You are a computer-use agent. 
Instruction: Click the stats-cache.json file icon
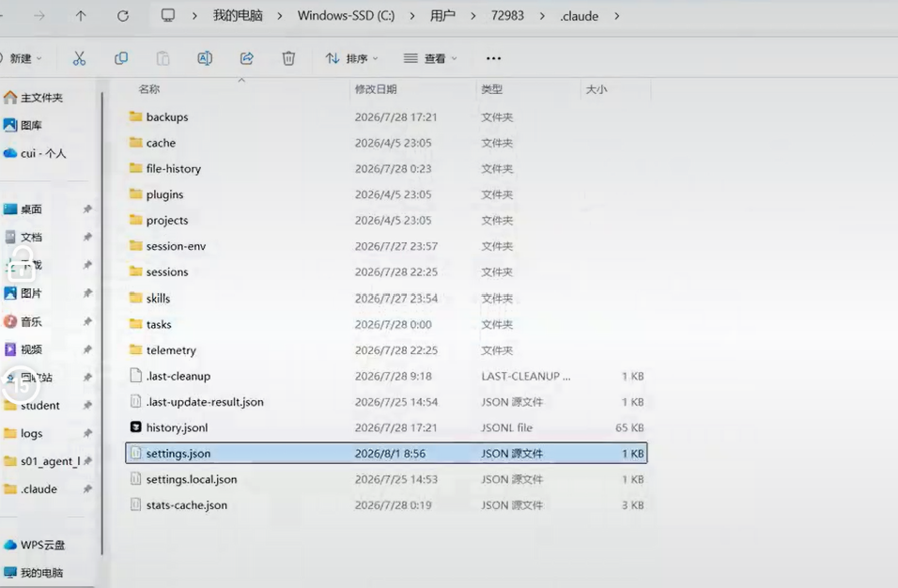point(135,504)
